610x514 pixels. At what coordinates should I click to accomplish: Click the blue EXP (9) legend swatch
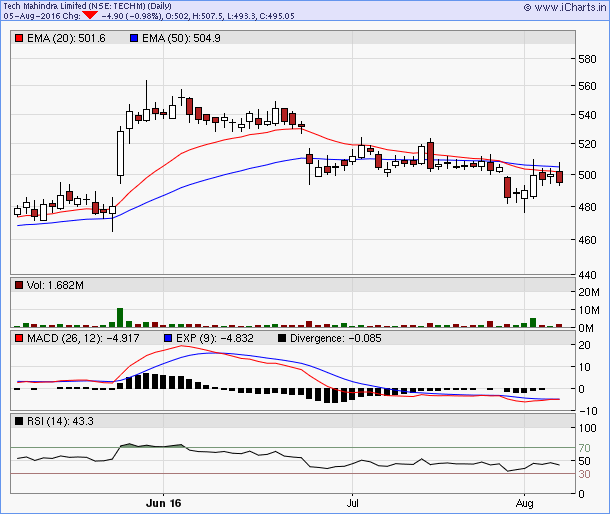(168, 338)
